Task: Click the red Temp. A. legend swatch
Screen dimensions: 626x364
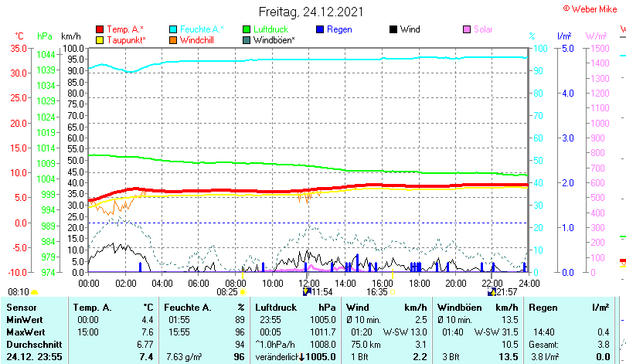Action: click(x=100, y=29)
